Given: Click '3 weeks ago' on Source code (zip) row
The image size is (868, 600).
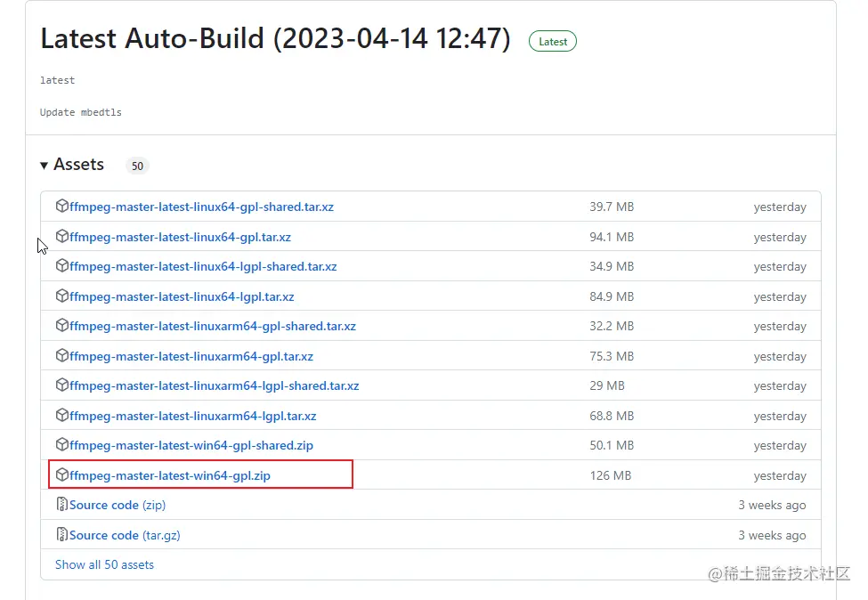Looking at the screenshot, I should (772, 505).
